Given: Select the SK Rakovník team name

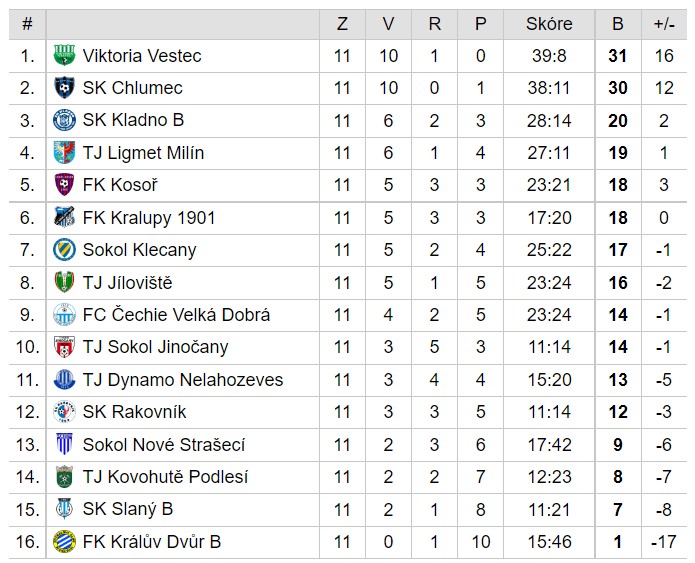Looking at the screenshot, I should [134, 412].
